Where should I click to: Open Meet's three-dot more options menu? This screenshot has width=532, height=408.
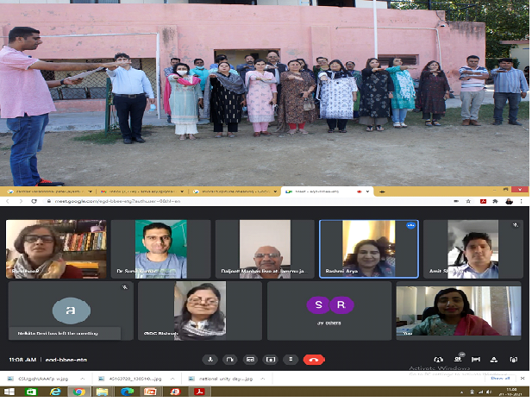tap(291, 359)
